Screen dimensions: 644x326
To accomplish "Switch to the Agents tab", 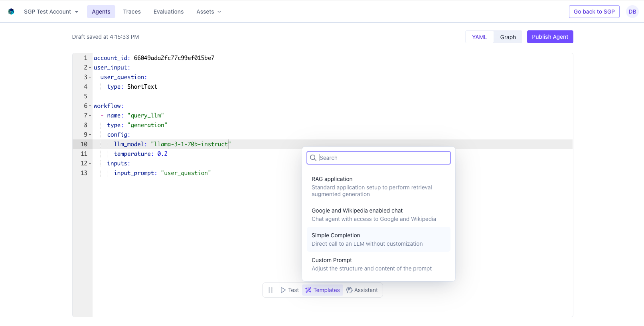I will [x=101, y=12].
